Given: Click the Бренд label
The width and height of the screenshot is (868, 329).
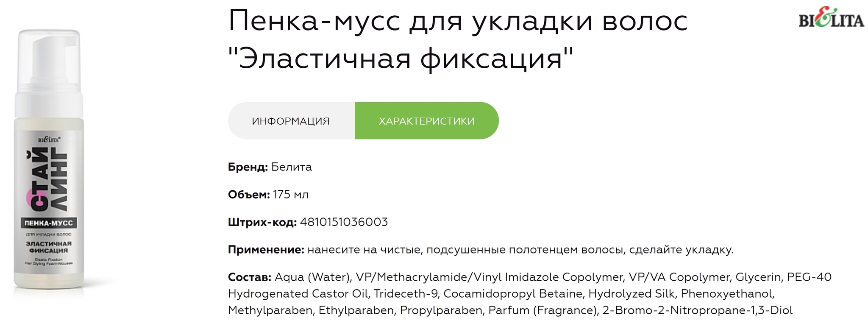Looking at the screenshot, I should coord(248,167).
